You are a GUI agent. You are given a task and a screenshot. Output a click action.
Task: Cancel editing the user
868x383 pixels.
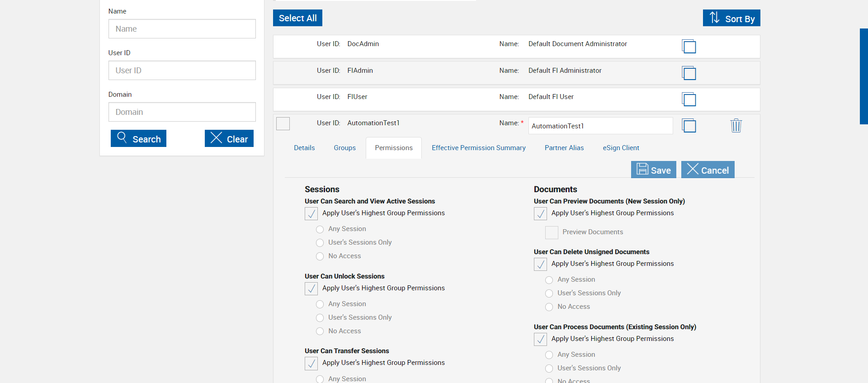[x=708, y=170]
